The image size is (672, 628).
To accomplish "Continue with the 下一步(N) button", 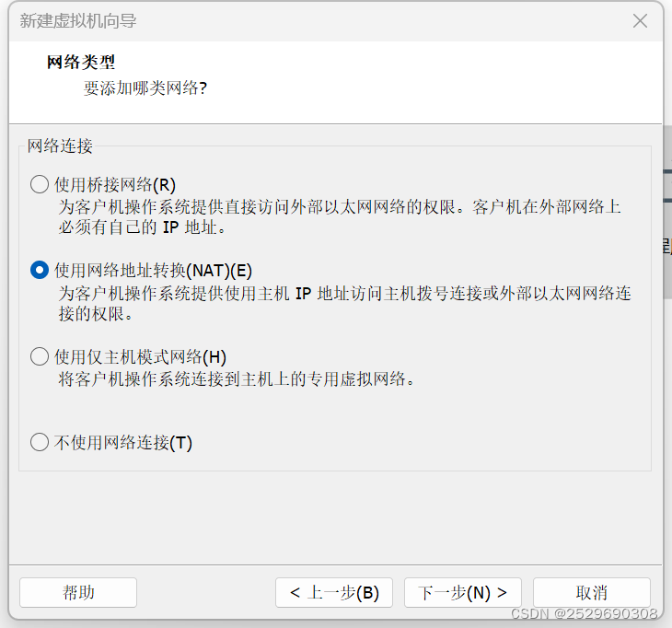I will coord(463,592).
